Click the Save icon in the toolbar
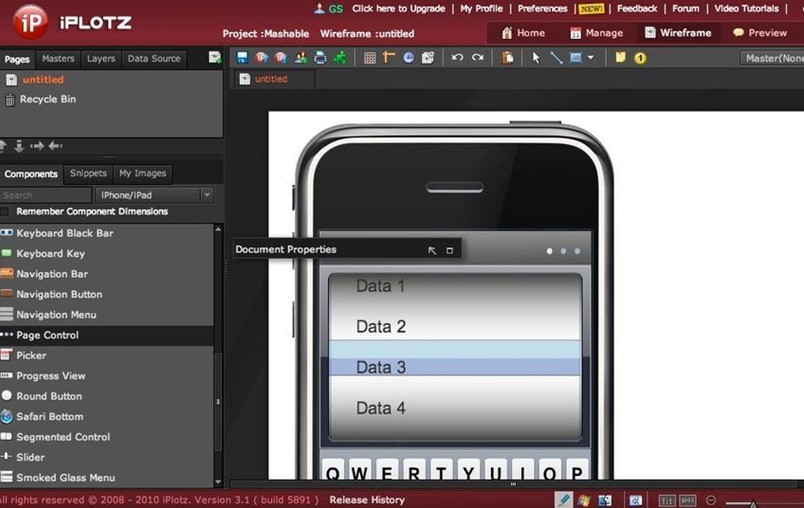Viewport: 804px width, 508px height. (242, 58)
